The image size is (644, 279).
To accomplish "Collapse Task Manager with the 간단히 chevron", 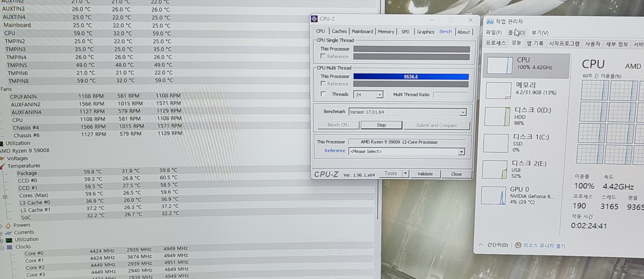I will coord(480,245).
